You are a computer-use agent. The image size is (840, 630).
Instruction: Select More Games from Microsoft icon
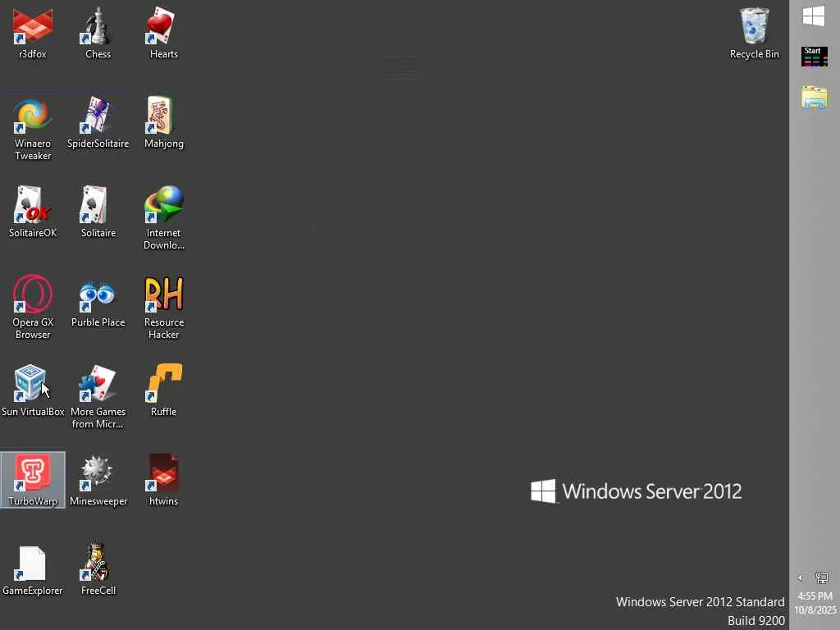tap(98, 397)
